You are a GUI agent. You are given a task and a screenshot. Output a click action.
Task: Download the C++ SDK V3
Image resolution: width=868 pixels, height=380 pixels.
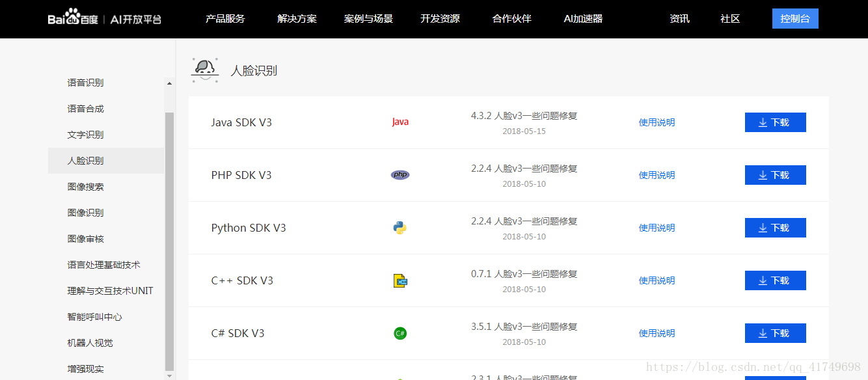pos(775,280)
